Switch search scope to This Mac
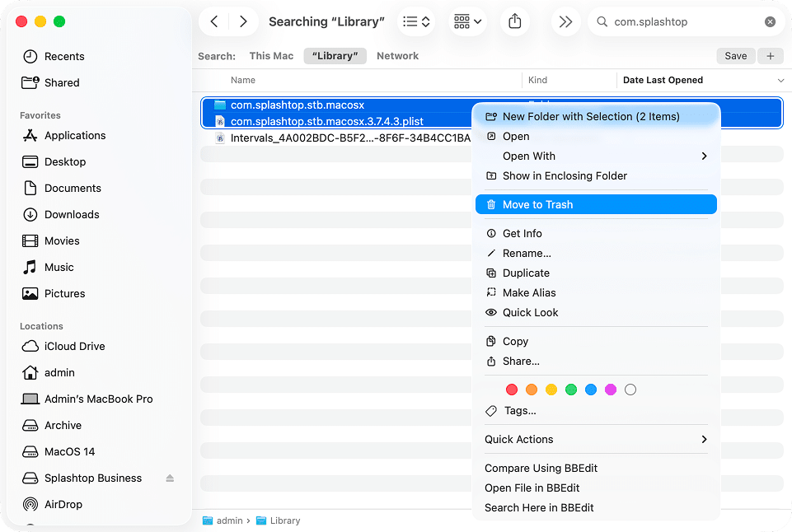Screen dimensions: 792x532 pos(271,56)
